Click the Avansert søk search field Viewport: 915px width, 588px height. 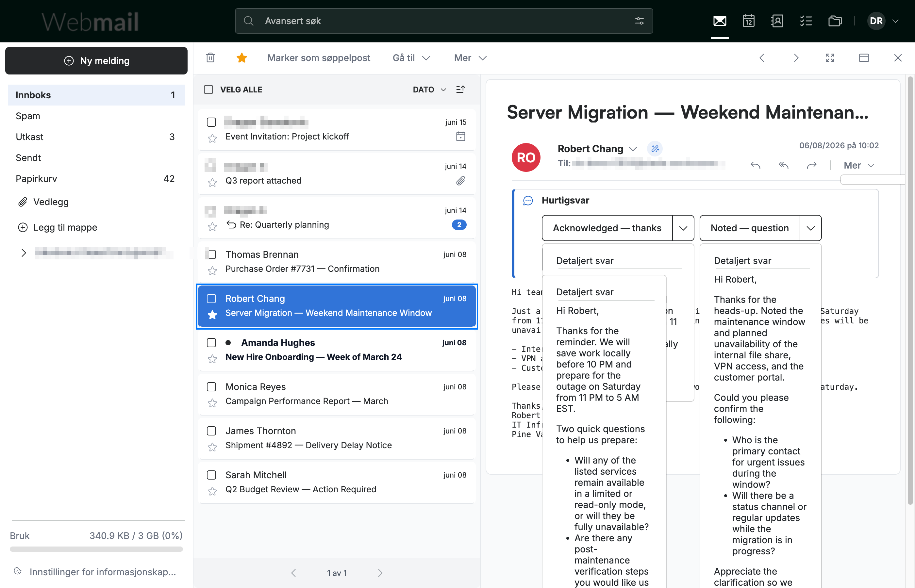(444, 21)
